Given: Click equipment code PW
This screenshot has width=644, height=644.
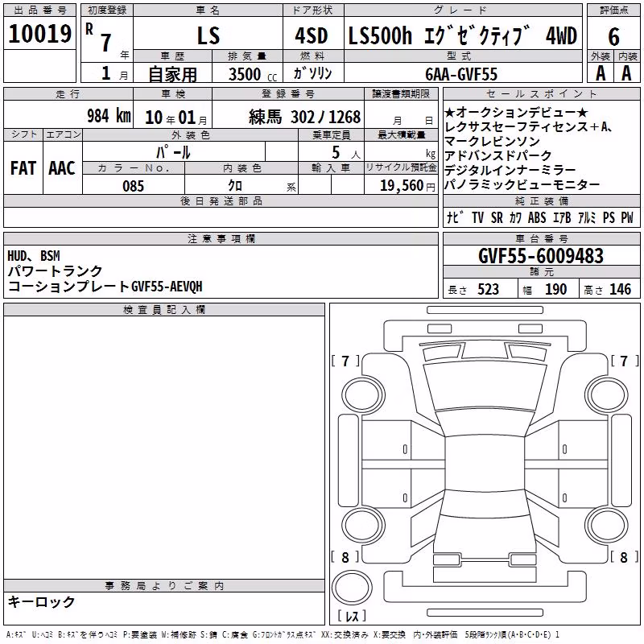Looking at the screenshot, I should coord(627,217).
